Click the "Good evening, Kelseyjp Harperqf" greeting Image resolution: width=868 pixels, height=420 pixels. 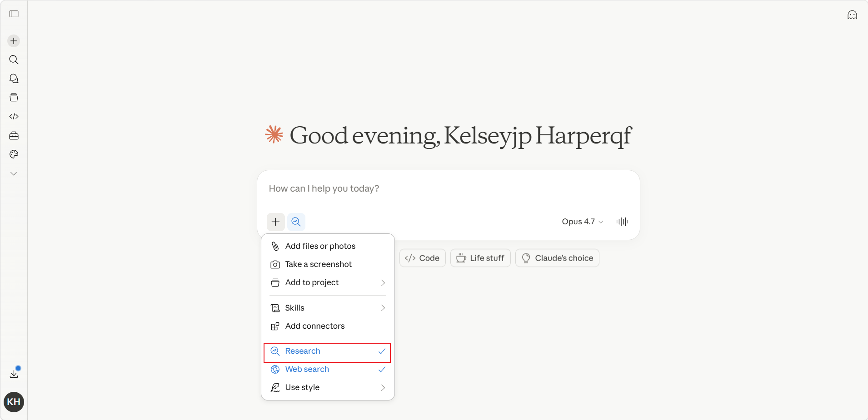tap(460, 135)
